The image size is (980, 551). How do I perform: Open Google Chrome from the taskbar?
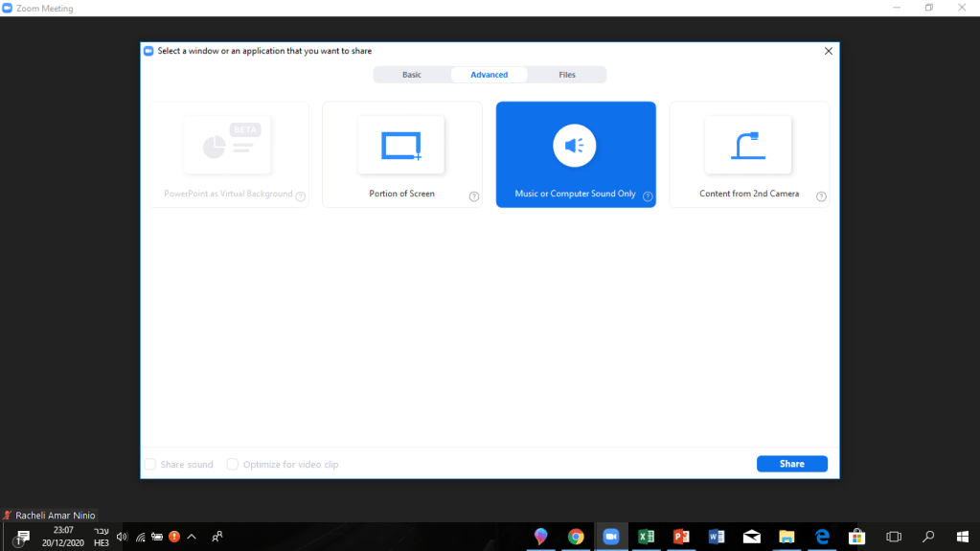pos(576,537)
